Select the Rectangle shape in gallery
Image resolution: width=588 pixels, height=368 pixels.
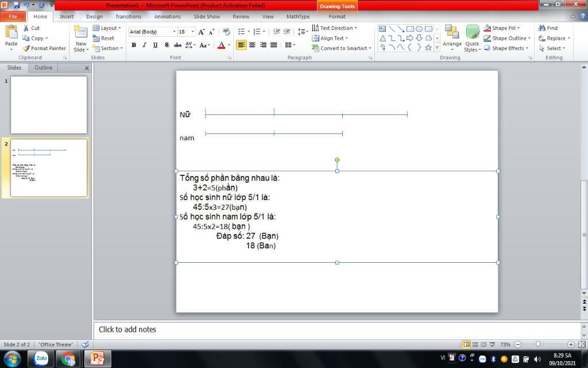[410, 29]
